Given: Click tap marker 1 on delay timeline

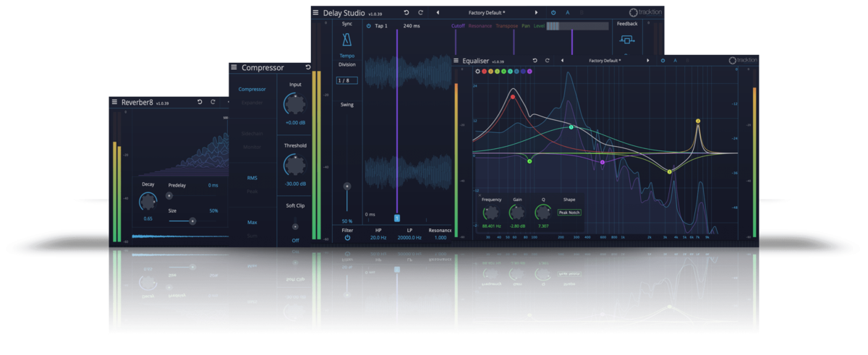Looking at the screenshot, I should tap(396, 217).
